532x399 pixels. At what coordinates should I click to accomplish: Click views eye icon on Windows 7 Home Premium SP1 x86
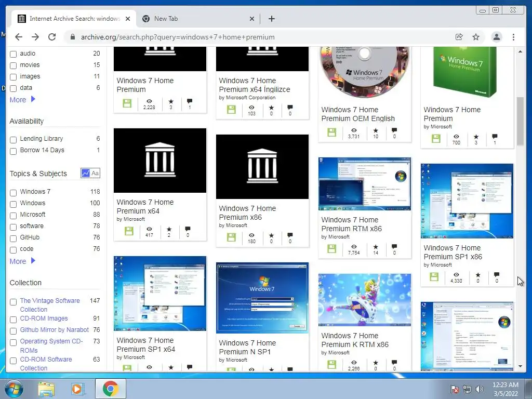coord(456,274)
